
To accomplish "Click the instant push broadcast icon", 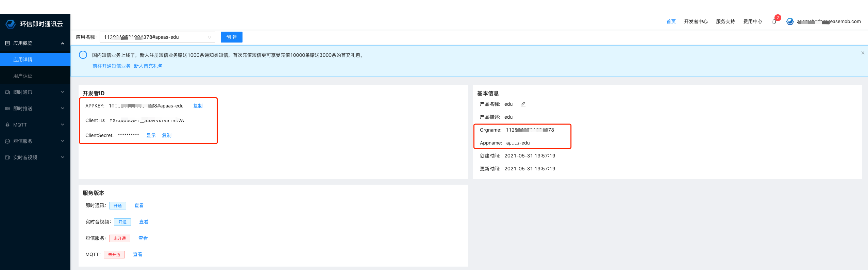I will pyautogui.click(x=7, y=108).
